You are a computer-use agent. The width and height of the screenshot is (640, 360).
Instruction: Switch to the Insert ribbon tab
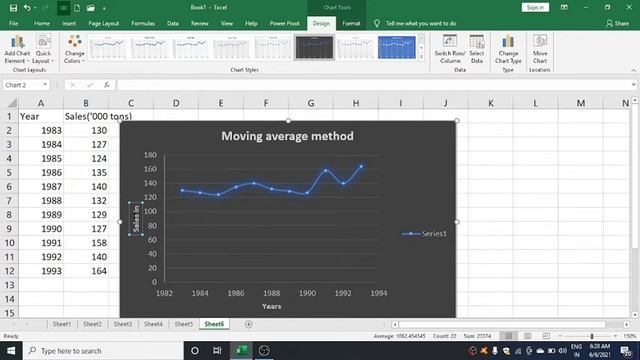point(69,24)
